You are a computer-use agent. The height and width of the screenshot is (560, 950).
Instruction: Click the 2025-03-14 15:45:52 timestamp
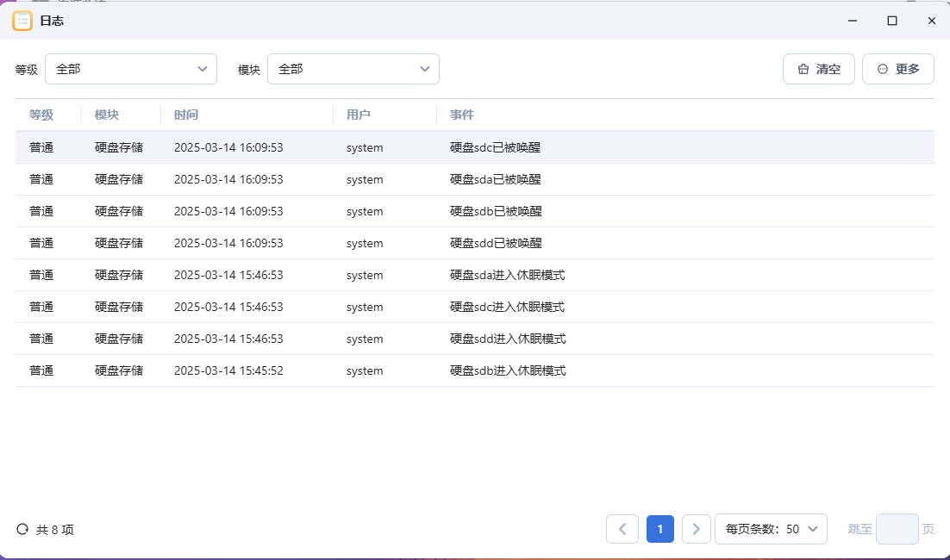point(228,370)
